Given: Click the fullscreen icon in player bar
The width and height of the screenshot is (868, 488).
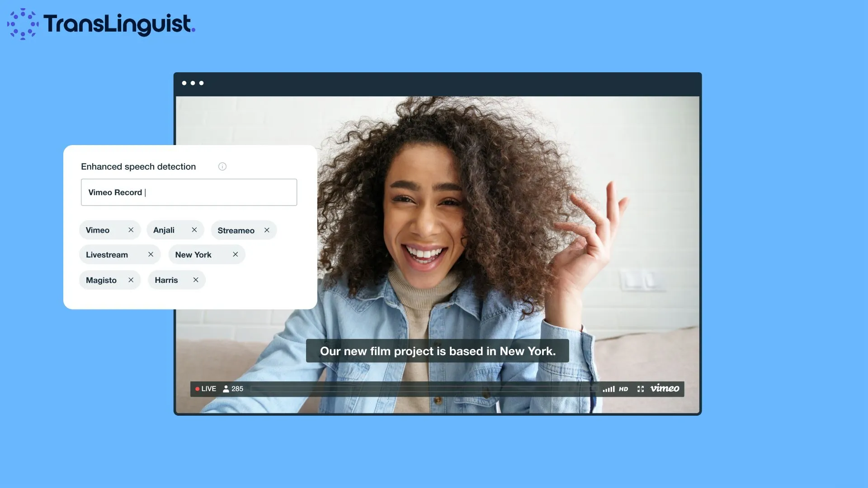Looking at the screenshot, I should click(x=641, y=389).
